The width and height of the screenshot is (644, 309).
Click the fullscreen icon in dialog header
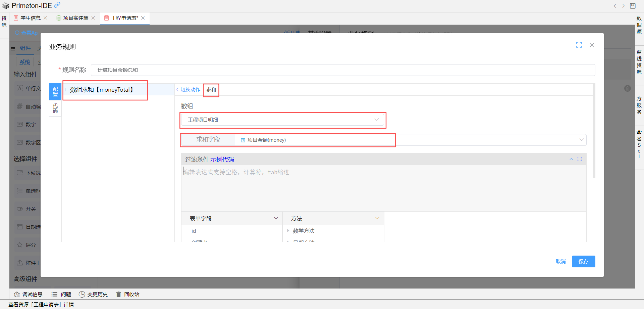coord(579,45)
